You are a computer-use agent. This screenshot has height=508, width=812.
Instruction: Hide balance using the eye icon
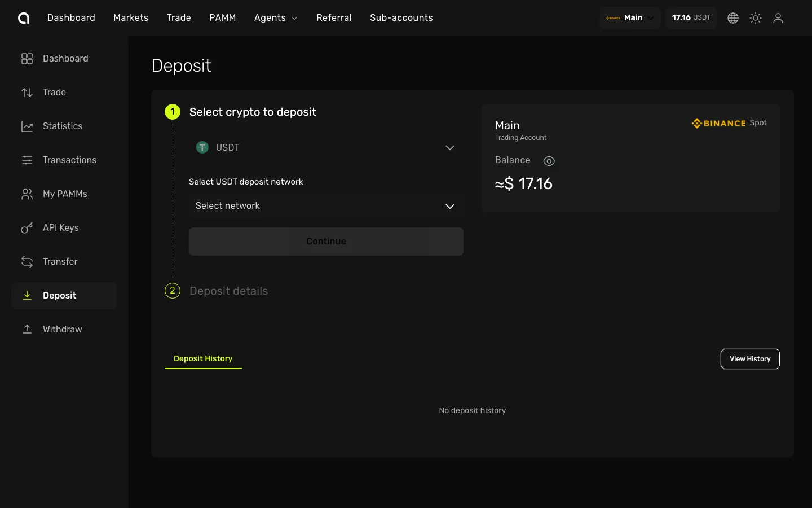pos(549,161)
